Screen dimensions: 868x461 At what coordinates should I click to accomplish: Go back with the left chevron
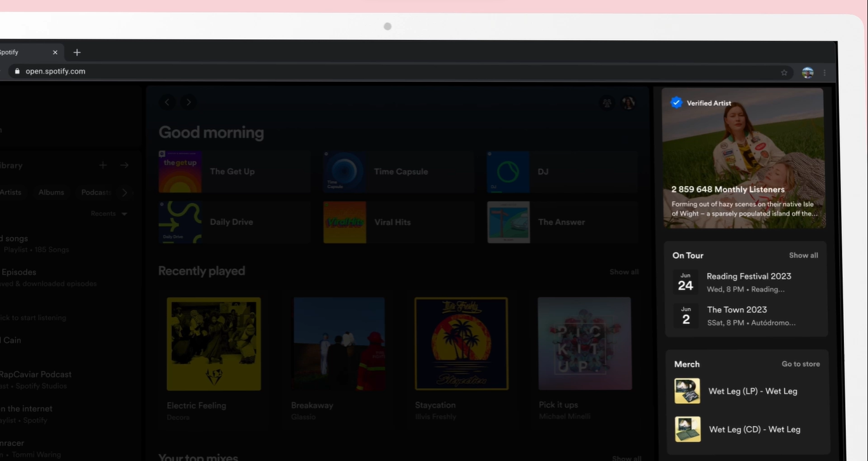[x=168, y=102]
